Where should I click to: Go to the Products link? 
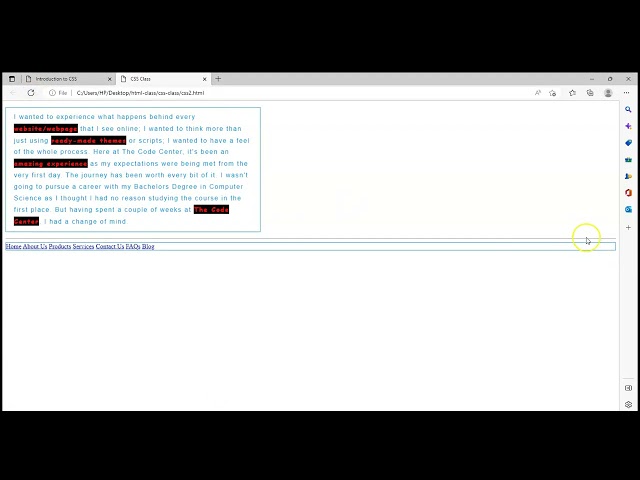coord(60,247)
